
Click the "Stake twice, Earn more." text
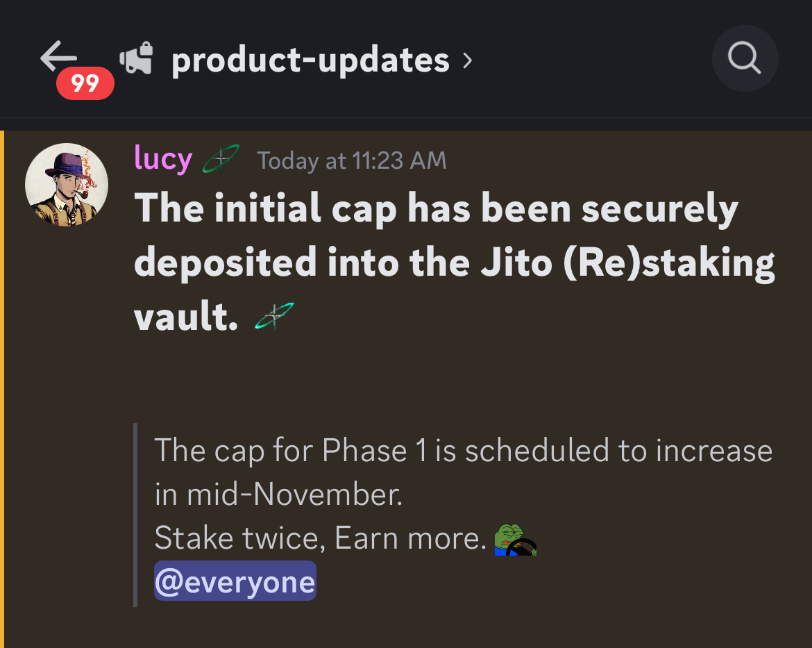320,538
